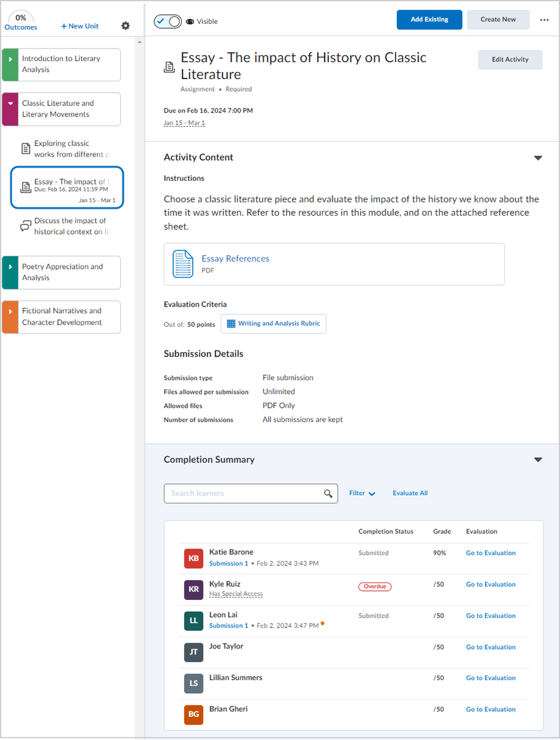560x740 pixels.
Task: Click the assignment icon beside the essay title
Action: [x=169, y=66]
